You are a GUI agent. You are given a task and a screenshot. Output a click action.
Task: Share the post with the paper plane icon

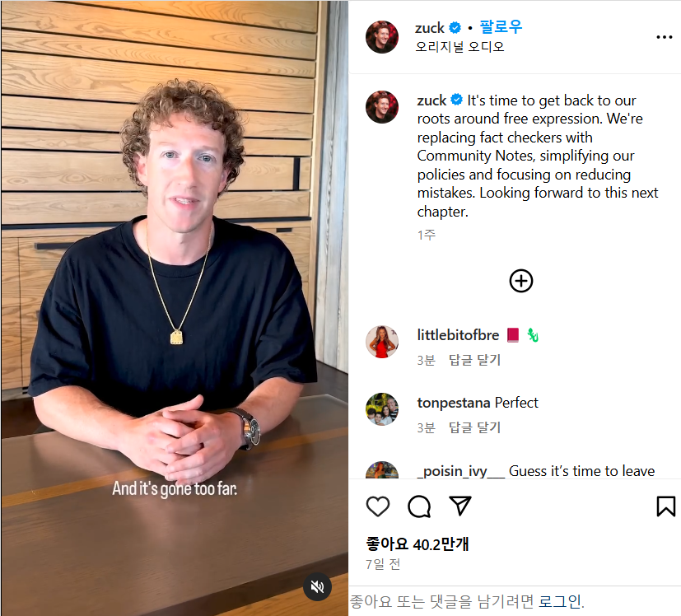[460, 506]
